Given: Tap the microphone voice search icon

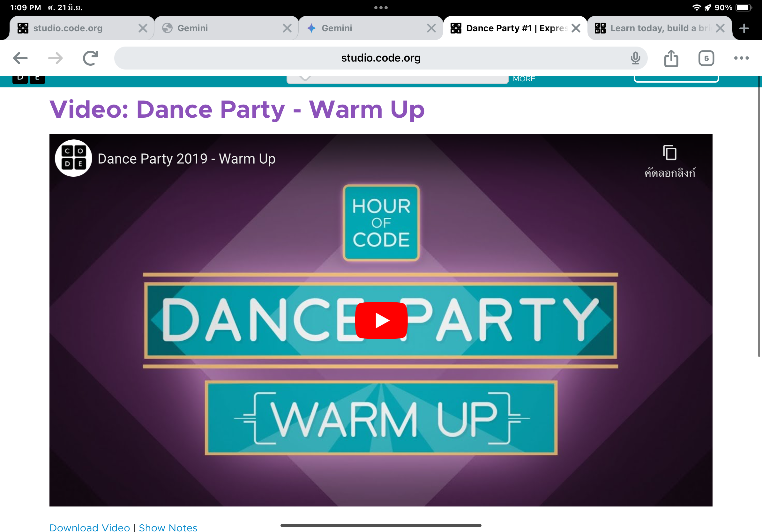Looking at the screenshot, I should point(635,58).
